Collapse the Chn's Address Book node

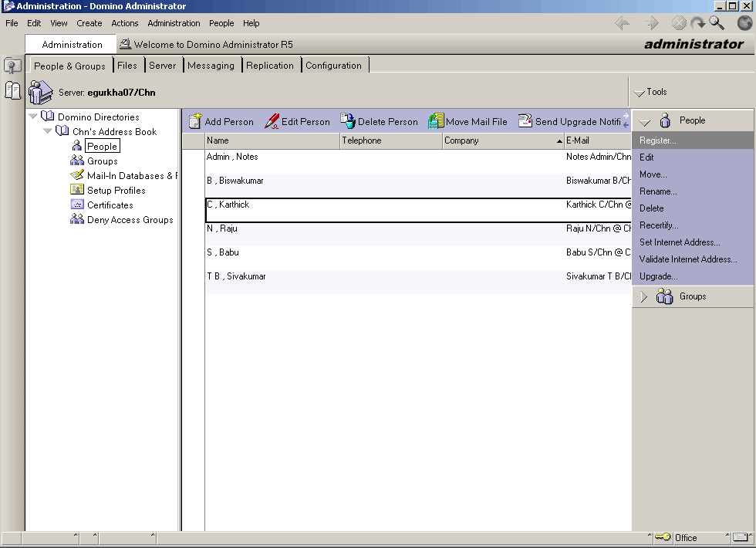[x=47, y=130]
